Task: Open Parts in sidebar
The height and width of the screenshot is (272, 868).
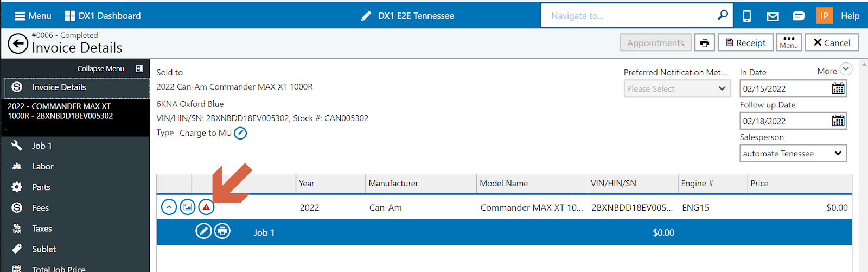Action: click(x=75, y=187)
